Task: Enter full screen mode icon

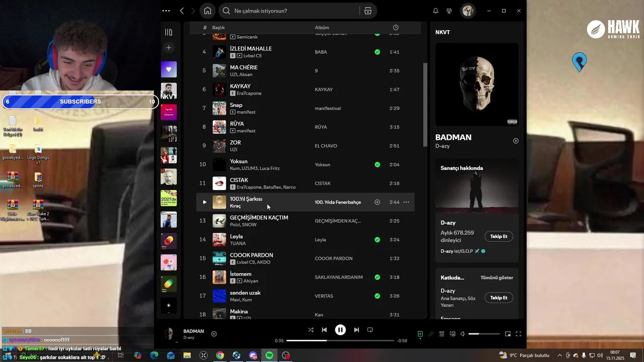Action: pos(518,334)
